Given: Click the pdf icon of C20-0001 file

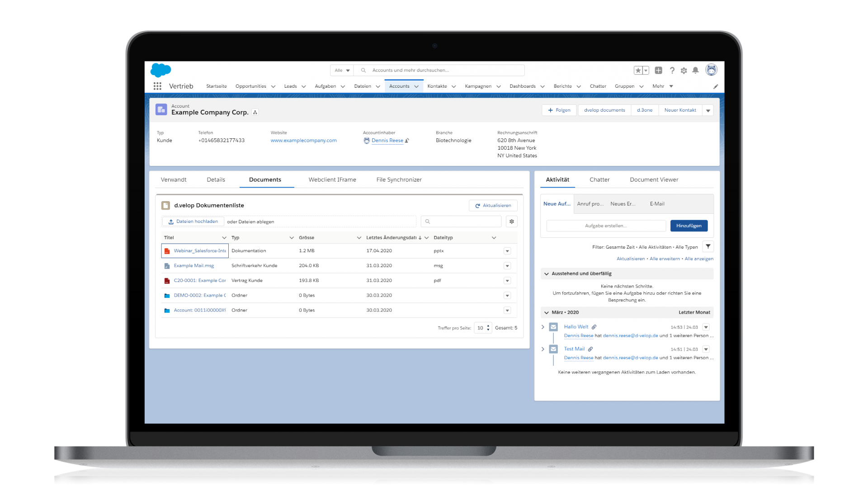Looking at the screenshot, I should 167,281.
